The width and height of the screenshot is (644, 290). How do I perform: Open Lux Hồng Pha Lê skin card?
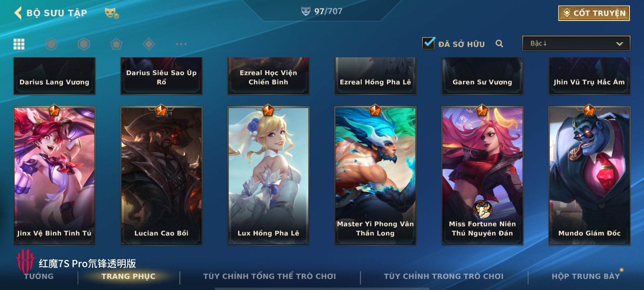pos(268,176)
